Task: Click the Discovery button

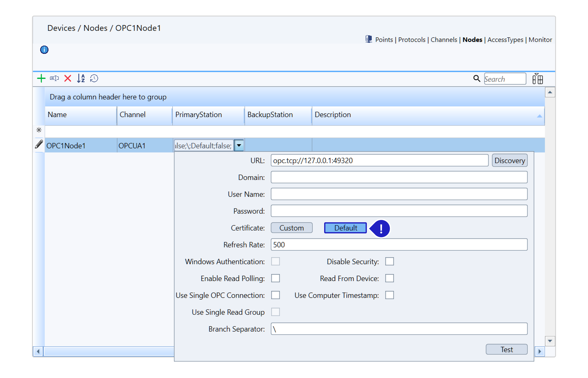Action: [x=509, y=160]
